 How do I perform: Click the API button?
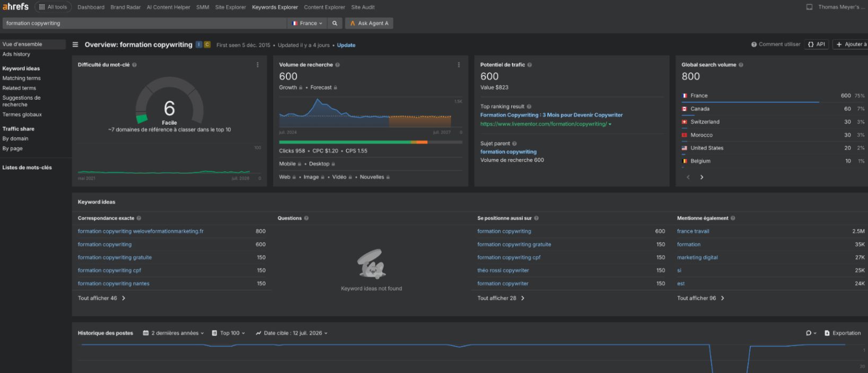tap(817, 45)
